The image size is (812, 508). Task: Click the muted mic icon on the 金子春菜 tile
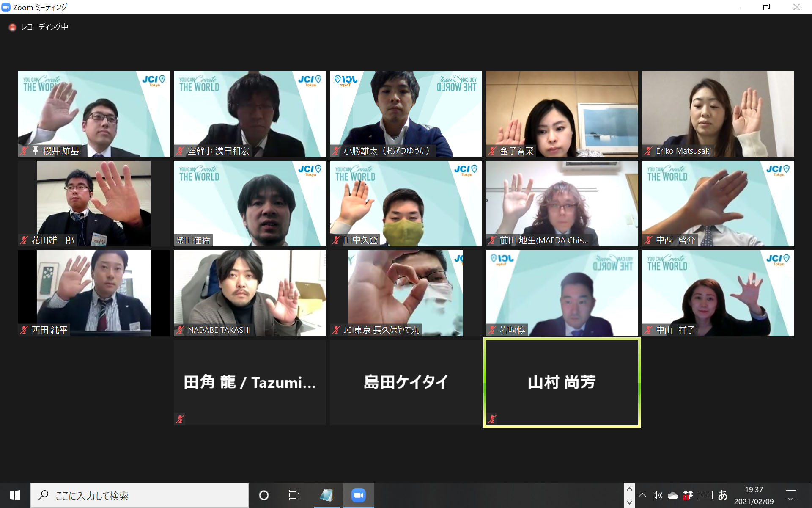coord(492,151)
